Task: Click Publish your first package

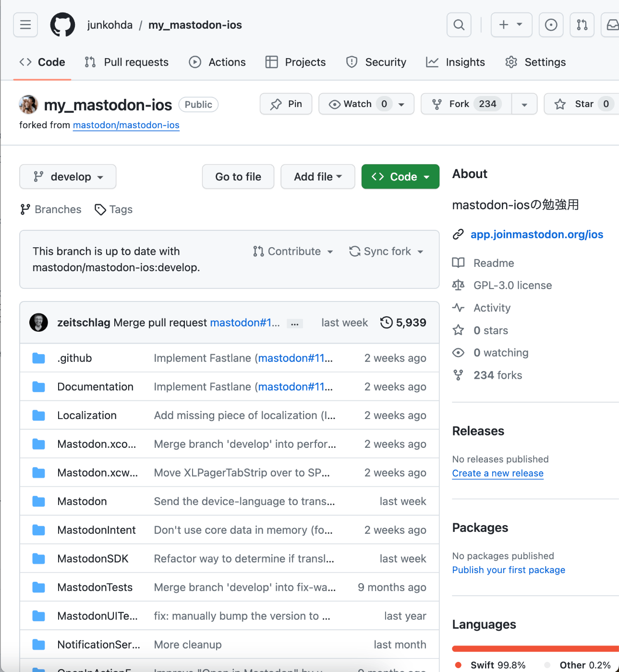Action: pyautogui.click(x=509, y=570)
